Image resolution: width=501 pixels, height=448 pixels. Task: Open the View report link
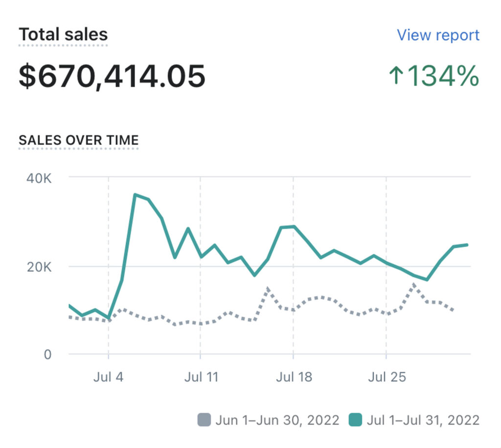pos(437,35)
